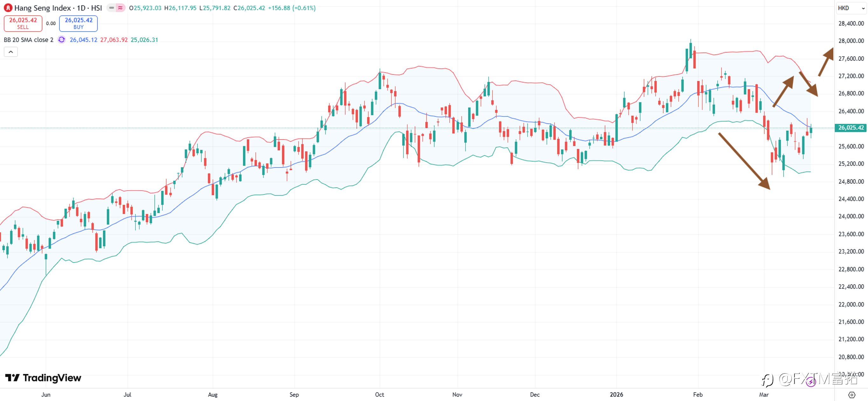Image resolution: width=868 pixels, height=401 pixels.
Task: Click the red upper band value 27,063.92
Action: 114,40
